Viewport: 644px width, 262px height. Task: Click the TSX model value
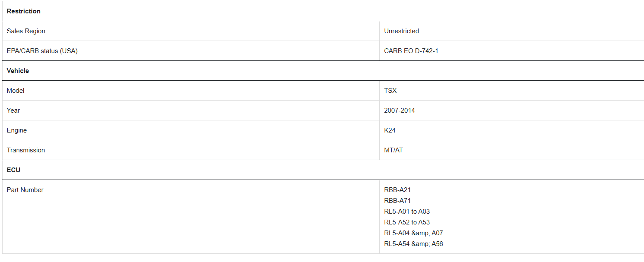pyautogui.click(x=390, y=91)
